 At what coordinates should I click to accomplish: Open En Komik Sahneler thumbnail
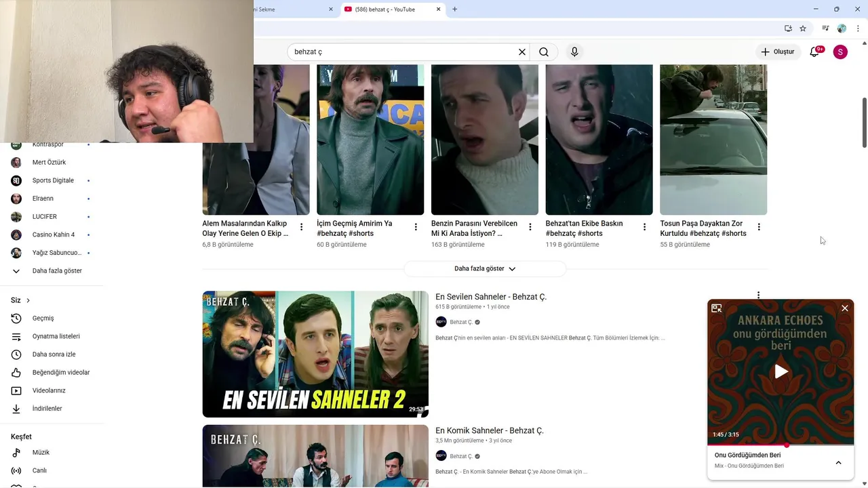click(315, 456)
